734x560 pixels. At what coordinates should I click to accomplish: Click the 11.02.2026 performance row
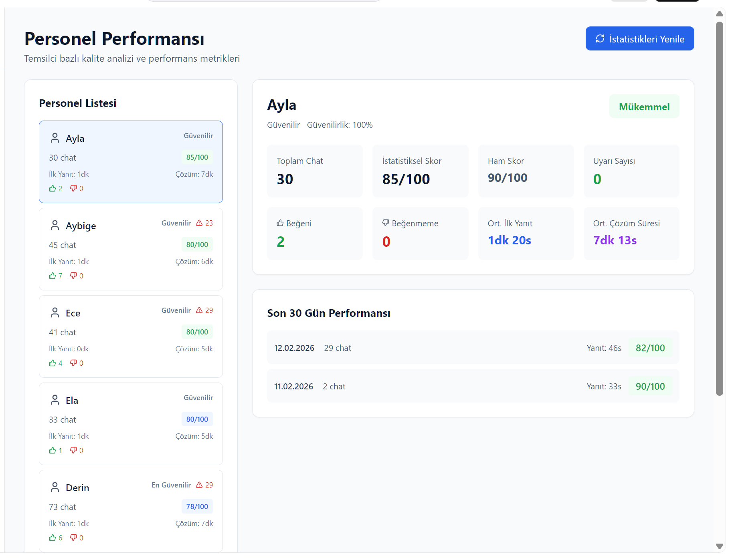pos(473,386)
